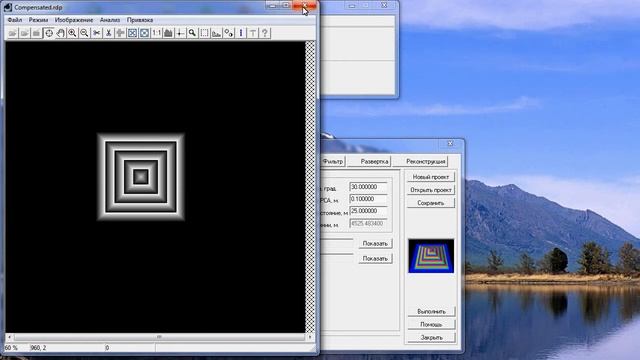
Task: Click the first open-folder toolbar icon
Action: [13, 33]
